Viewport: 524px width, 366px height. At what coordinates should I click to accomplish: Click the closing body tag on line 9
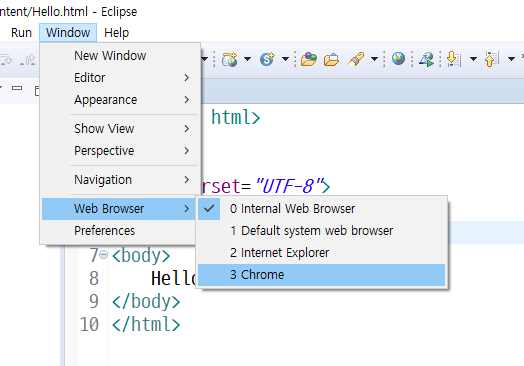coord(146,301)
